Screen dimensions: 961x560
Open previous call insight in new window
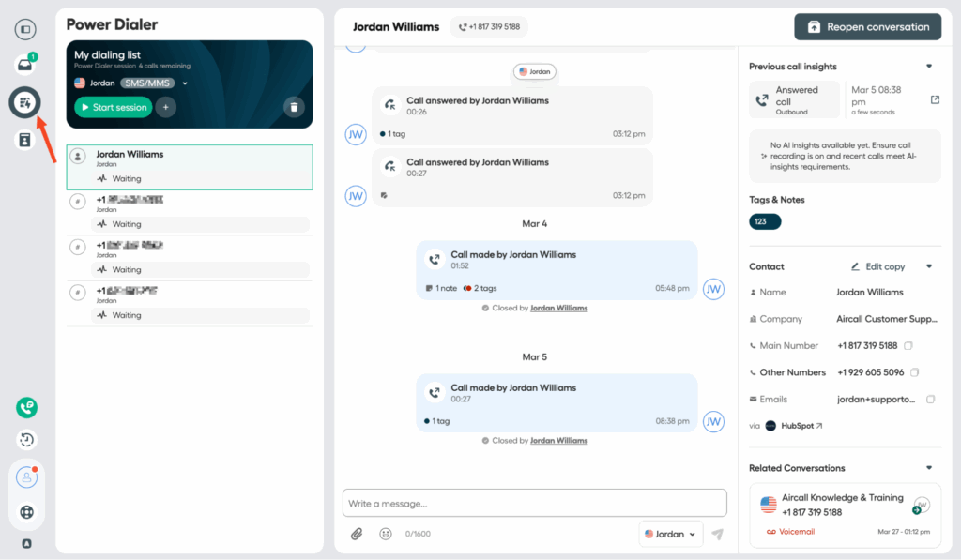[935, 99]
